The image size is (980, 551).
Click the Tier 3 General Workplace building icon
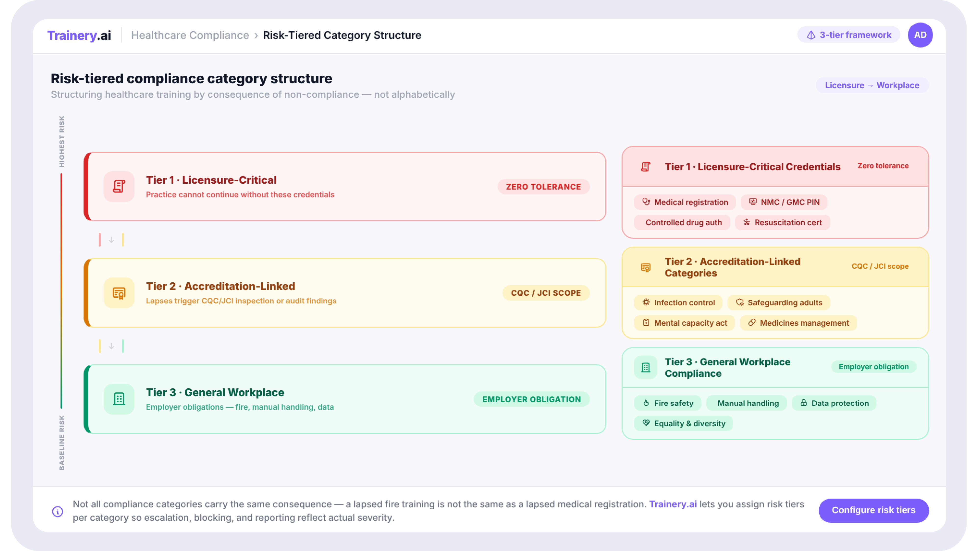coord(119,399)
